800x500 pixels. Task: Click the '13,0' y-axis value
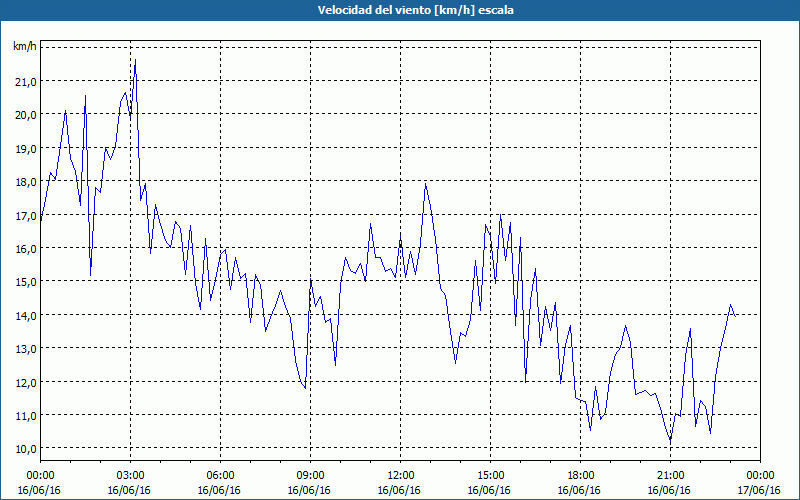[27, 348]
